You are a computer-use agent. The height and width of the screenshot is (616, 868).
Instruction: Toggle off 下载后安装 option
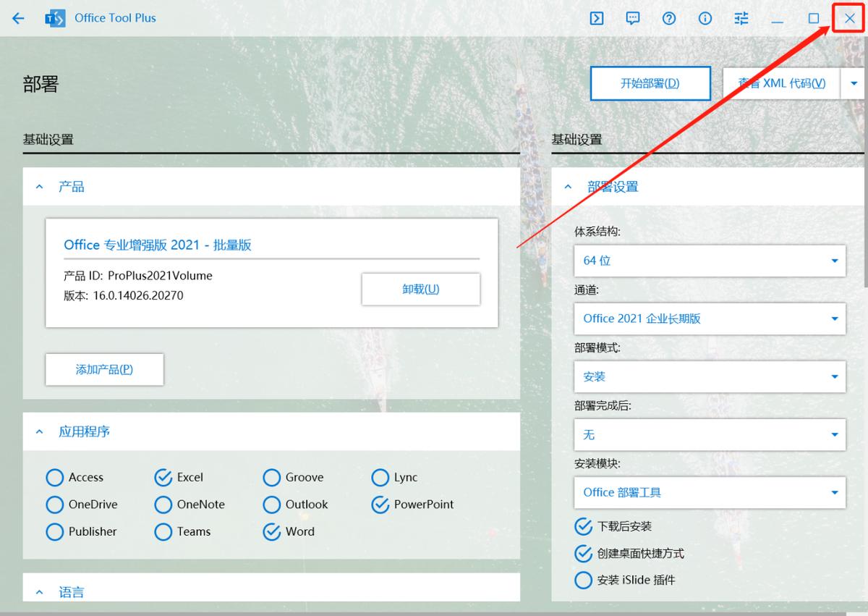click(584, 527)
